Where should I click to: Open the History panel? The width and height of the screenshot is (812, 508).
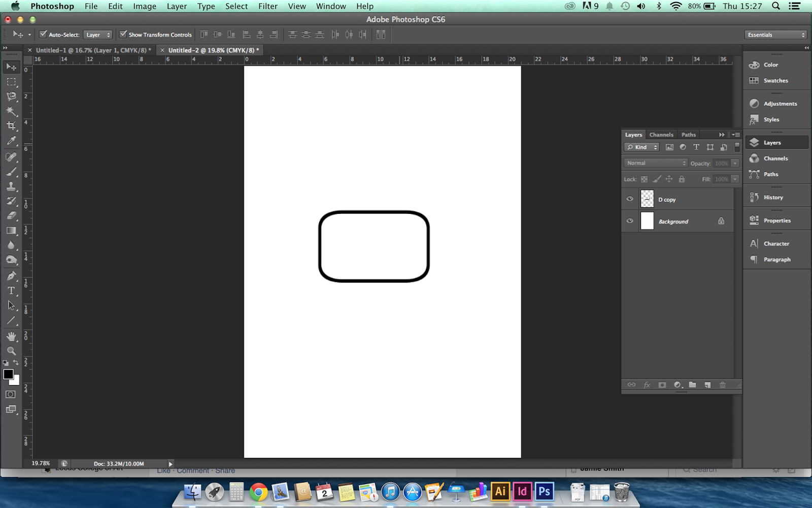(x=773, y=198)
